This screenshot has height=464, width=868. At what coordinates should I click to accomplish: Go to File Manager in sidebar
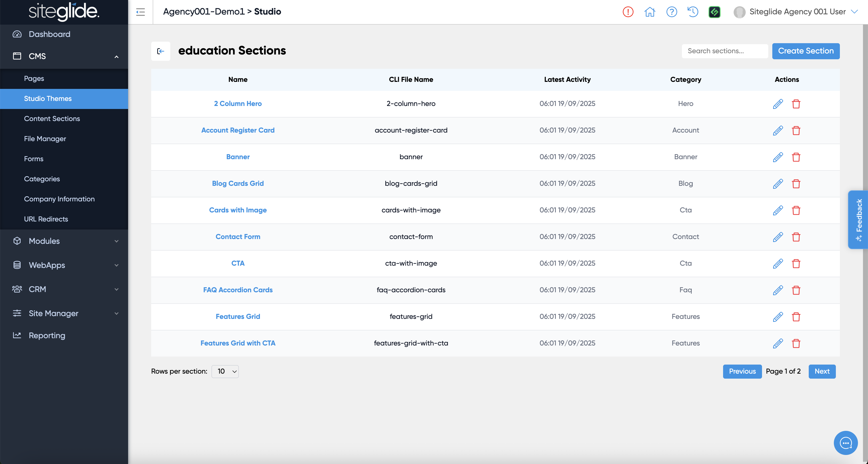pos(45,139)
